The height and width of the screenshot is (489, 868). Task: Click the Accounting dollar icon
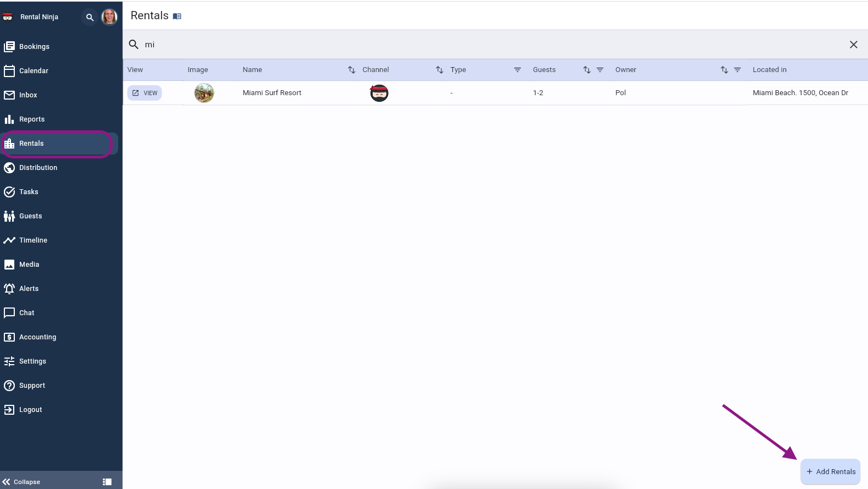pos(9,337)
